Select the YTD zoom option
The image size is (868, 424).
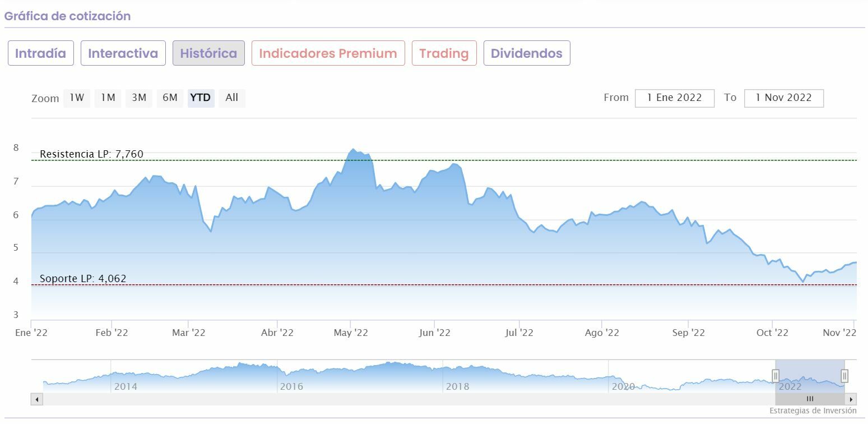click(201, 98)
